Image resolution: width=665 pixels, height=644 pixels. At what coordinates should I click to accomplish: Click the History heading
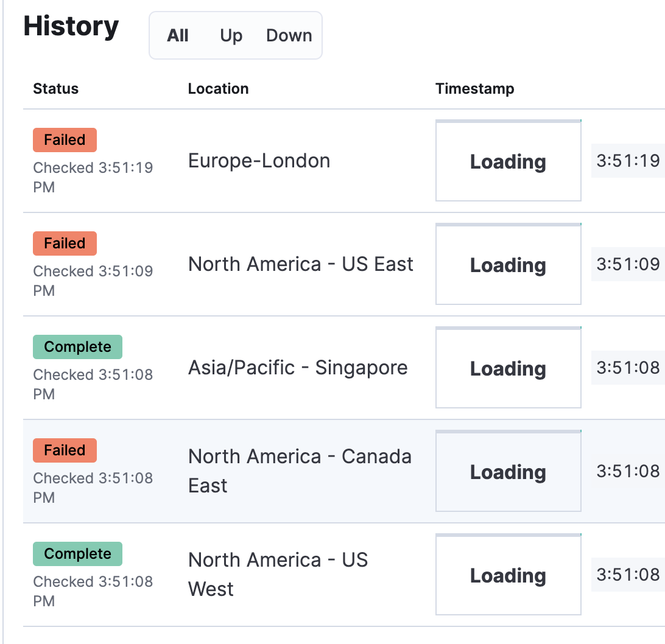pyautogui.click(x=71, y=26)
